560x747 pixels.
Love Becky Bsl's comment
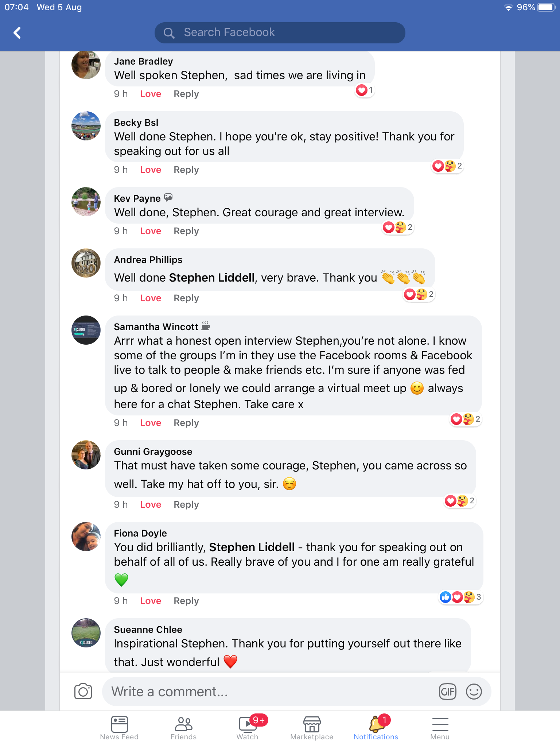tap(151, 170)
